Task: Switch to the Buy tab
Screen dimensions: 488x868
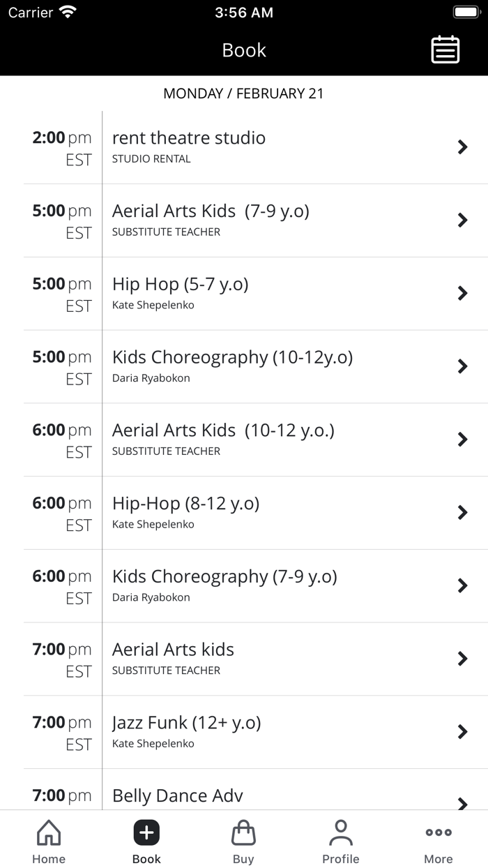Action: tap(243, 841)
